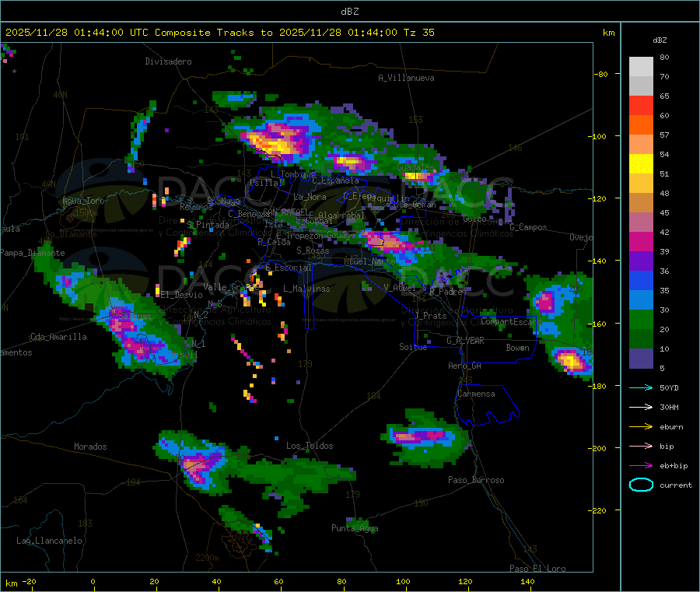This screenshot has width=700, height=592.
Task: Pick the slate swatch above the 5 label
Action: pyautogui.click(x=641, y=359)
